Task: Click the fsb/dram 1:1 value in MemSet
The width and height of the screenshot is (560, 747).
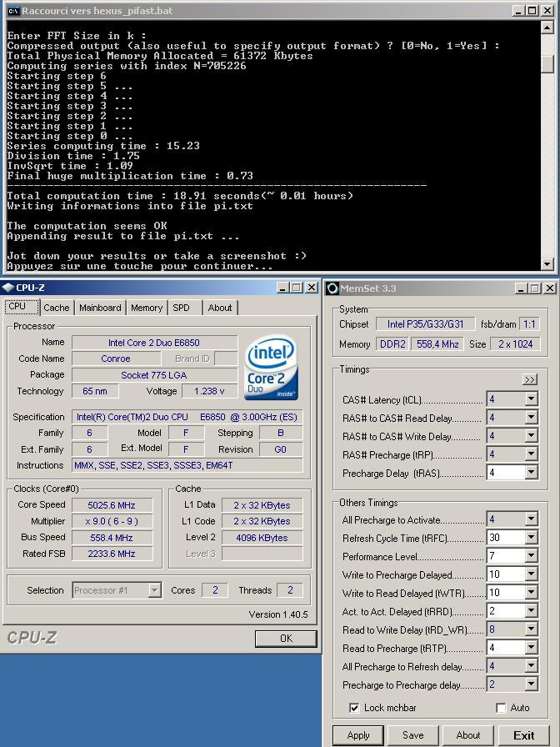Action: tap(529, 324)
